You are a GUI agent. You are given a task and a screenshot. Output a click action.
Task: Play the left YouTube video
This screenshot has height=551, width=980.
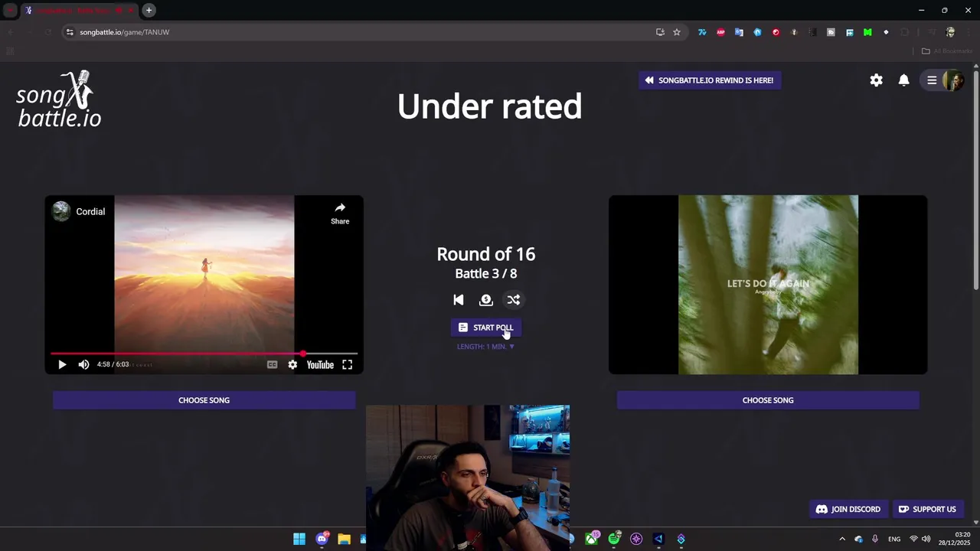pos(62,365)
